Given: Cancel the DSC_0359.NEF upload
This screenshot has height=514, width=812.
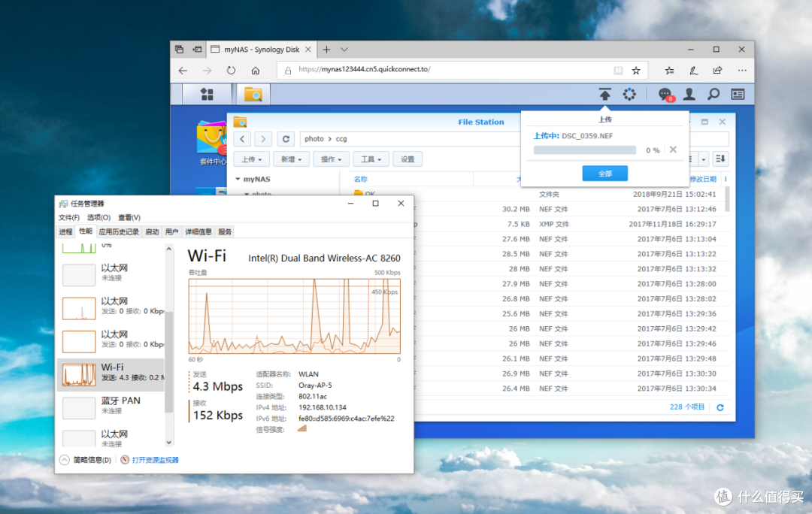Looking at the screenshot, I should click(x=673, y=150).
